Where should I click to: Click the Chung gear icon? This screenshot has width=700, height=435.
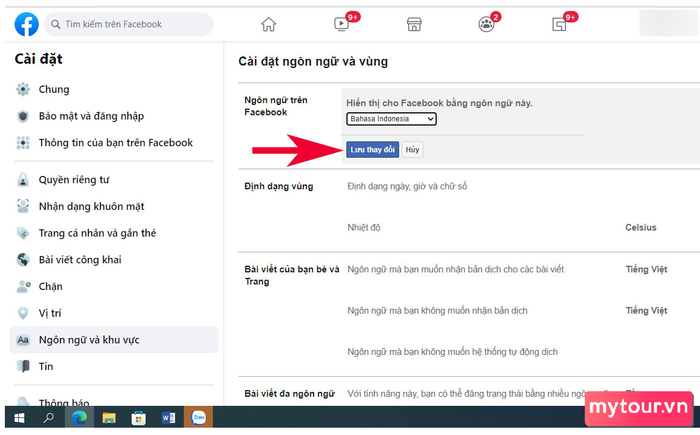(x=23, y=89)
